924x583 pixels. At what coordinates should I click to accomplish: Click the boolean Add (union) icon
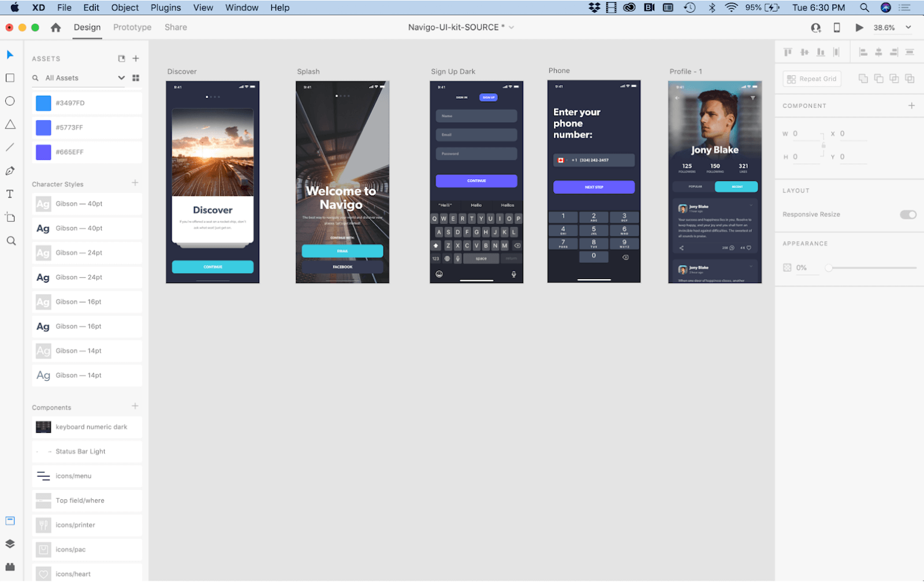pos(863,79)
